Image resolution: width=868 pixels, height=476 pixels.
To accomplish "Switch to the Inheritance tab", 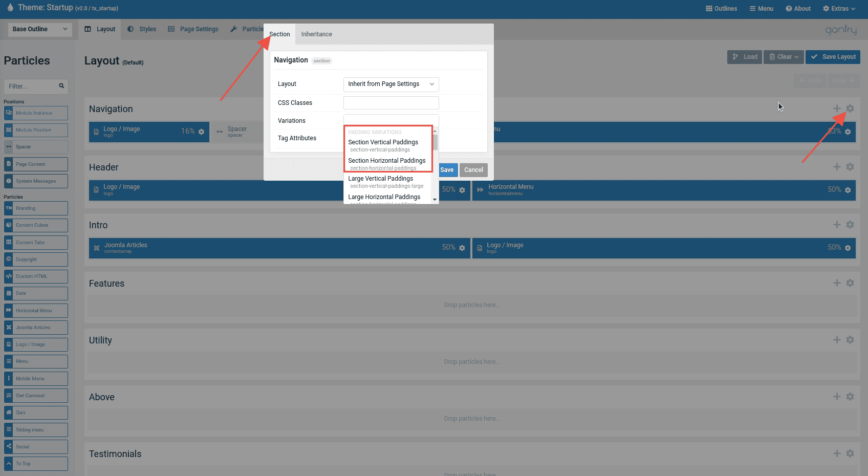I will tap(316, 34).
